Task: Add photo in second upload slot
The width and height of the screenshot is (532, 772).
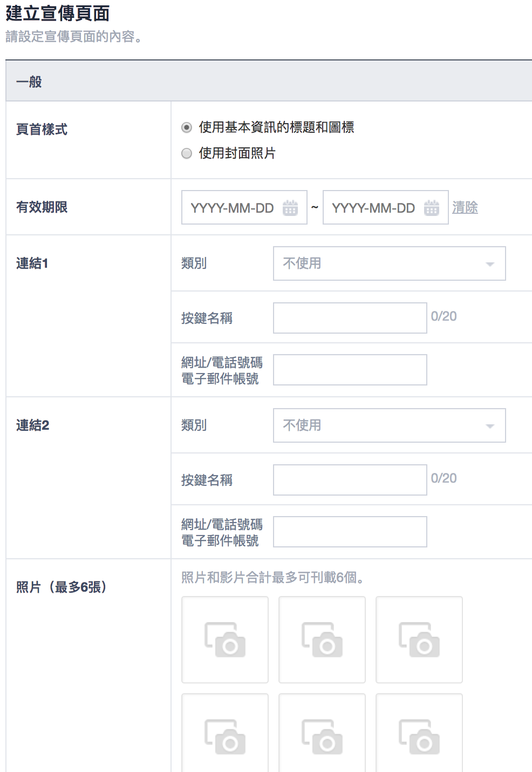Action: tap(322, 640)
